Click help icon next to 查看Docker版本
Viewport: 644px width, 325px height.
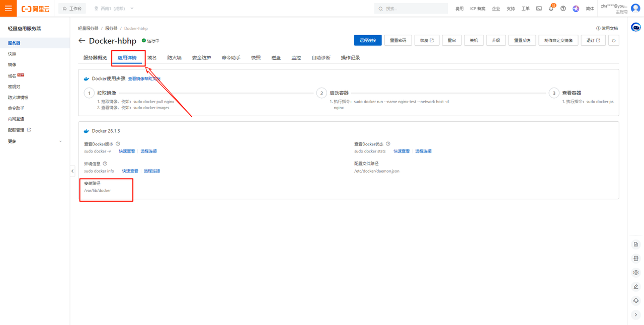click(x=118, y=144)
